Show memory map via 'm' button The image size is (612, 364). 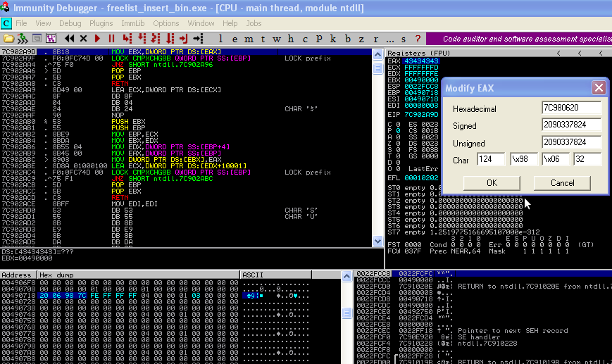point(249,39)
